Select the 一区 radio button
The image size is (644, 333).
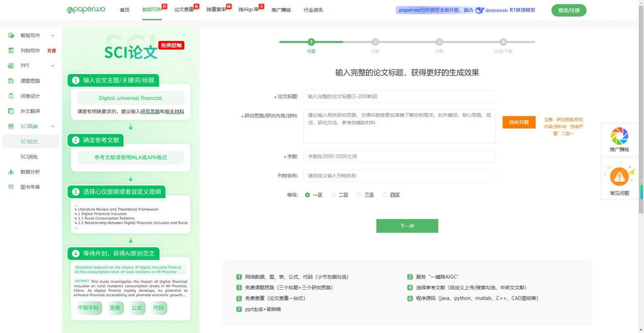307,195
